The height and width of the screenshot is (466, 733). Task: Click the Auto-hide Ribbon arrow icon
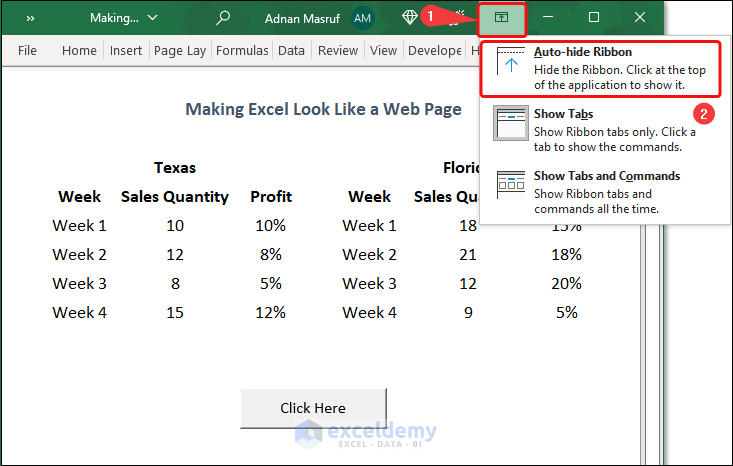pyautogui.click(x=510, y=61)
